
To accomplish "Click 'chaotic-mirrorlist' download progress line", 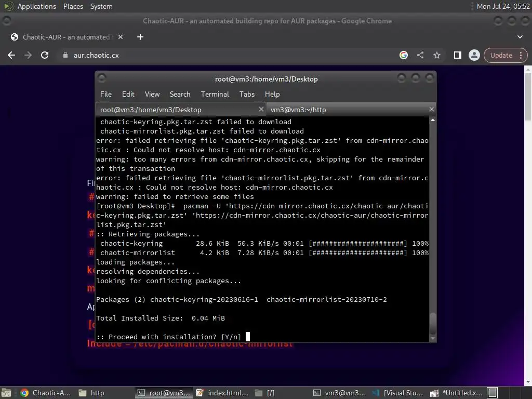I will [264, 253].
